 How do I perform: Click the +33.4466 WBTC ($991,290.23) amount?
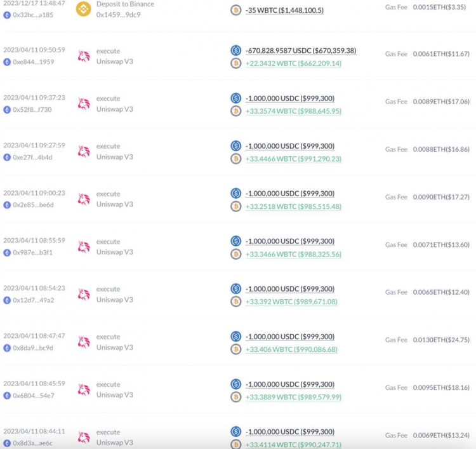point(294,159)
